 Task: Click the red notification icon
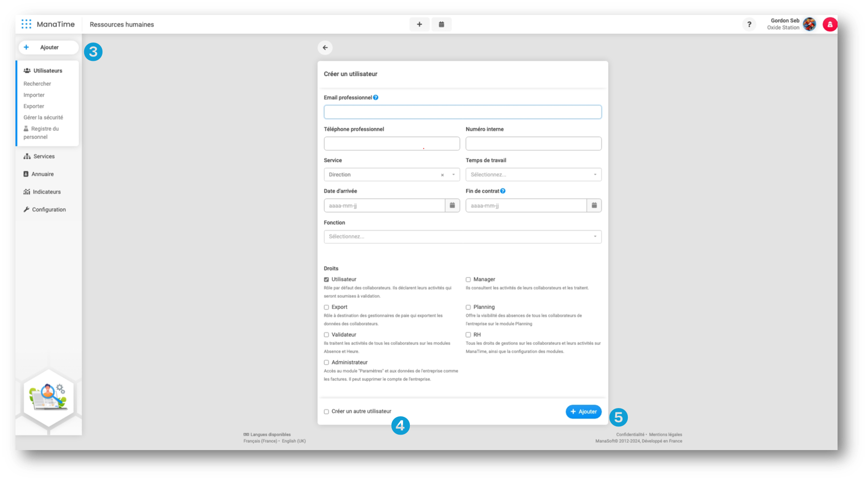click(x=830, y=24)
